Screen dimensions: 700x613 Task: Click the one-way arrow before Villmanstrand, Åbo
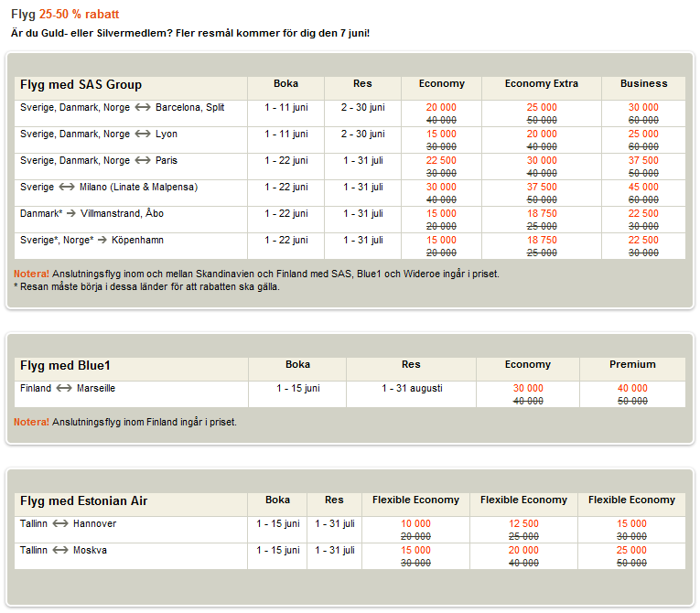point(70,214)
